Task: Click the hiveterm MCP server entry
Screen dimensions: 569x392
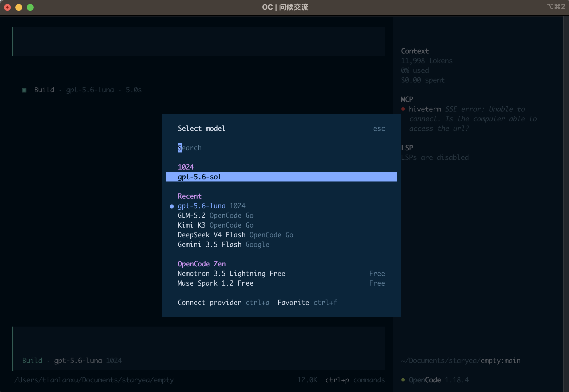Action: pos(425,109)
